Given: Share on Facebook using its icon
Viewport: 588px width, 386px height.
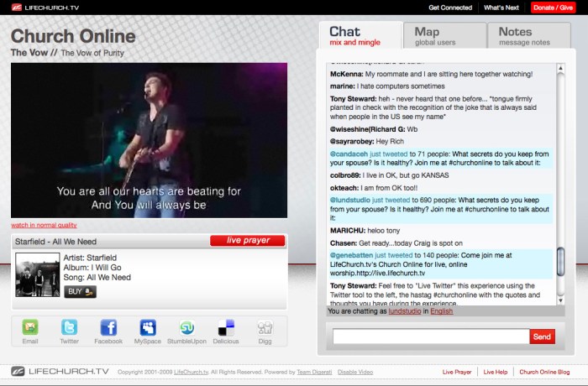Looking at the screenshot, I should tap(108, 327).
